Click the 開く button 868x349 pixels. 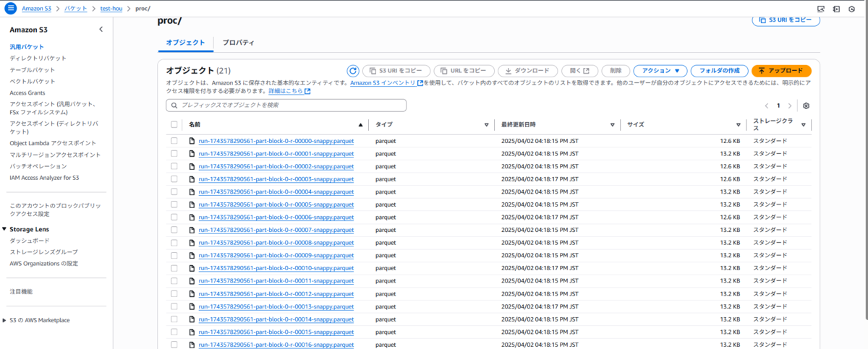(x=579, y=71)
